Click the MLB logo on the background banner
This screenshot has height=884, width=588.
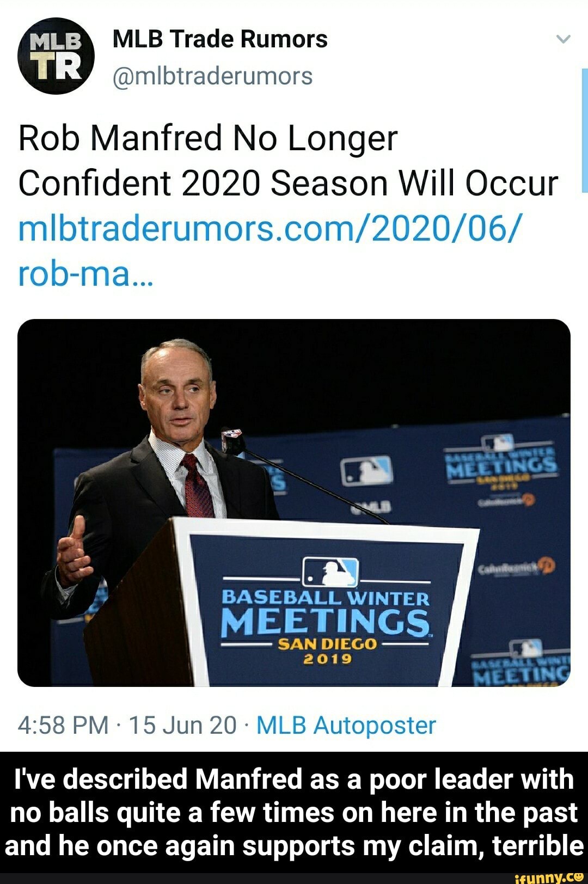pyautogui.click(x=366, y=471)
